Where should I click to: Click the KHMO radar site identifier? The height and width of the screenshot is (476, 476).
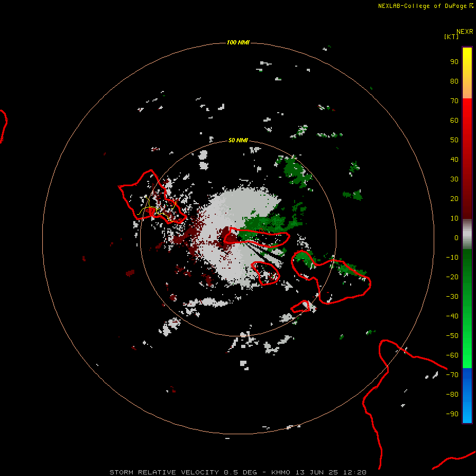(x=281, y=472)
